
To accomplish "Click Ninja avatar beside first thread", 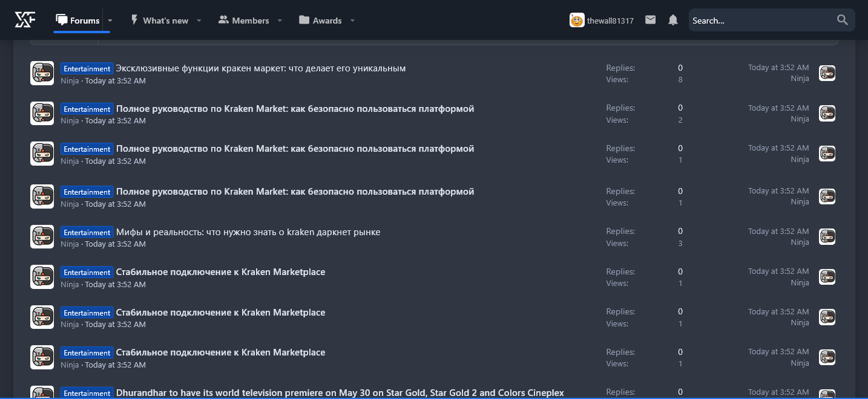I will point(42,73).
